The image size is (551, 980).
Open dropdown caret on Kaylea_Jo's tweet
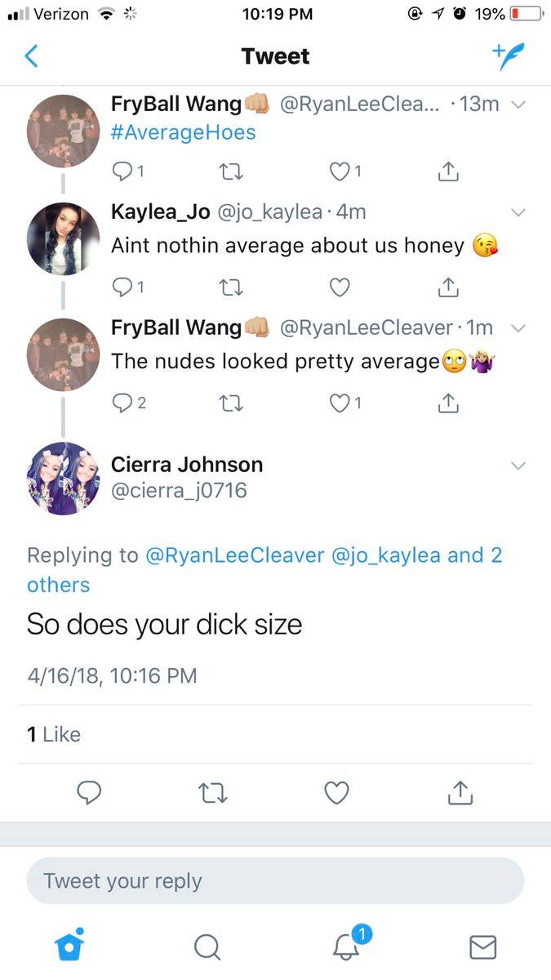(518, 212)
